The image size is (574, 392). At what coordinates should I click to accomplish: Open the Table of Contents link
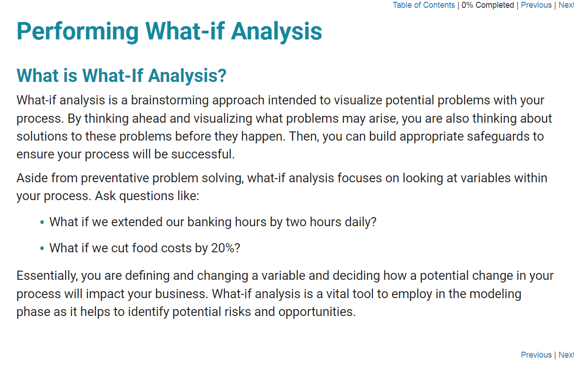[x=424, y=5]
